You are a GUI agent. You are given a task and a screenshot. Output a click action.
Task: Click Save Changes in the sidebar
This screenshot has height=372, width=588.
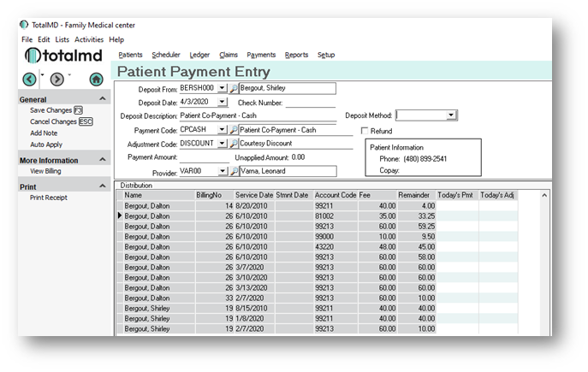point(50,110)
